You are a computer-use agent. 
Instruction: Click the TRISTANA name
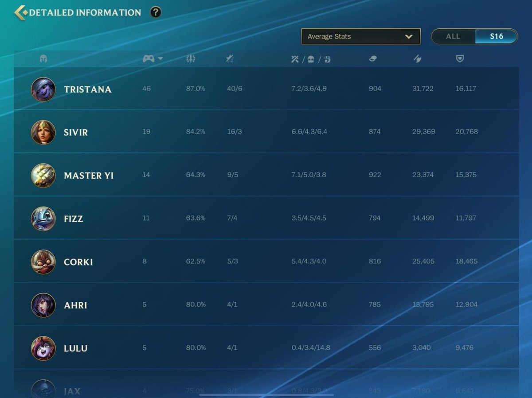pyautogui.click(x=87, y=90)
